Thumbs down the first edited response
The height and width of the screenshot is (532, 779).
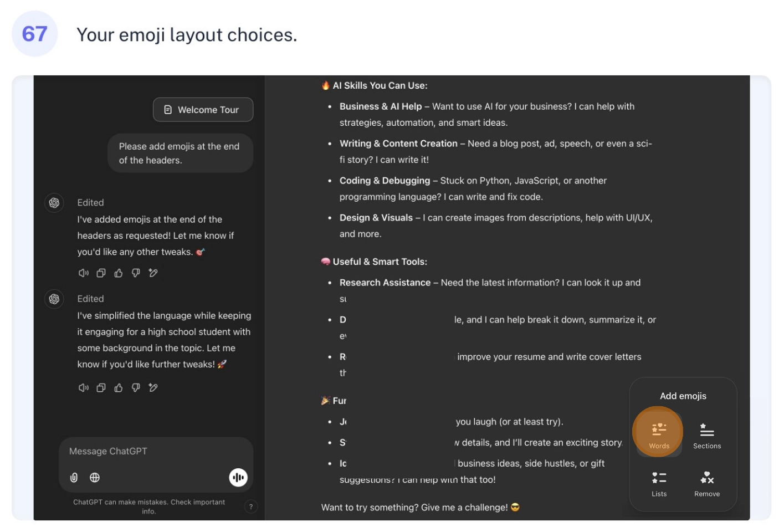136,273
